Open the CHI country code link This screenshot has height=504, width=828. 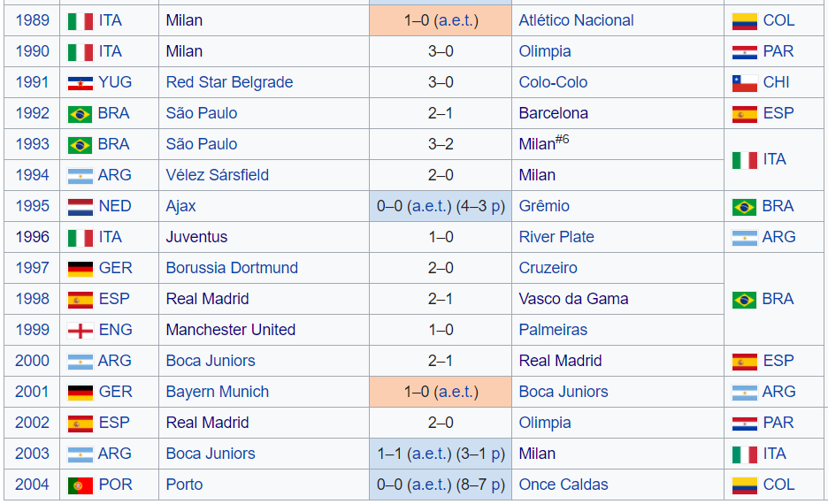(x=776, y=82)
